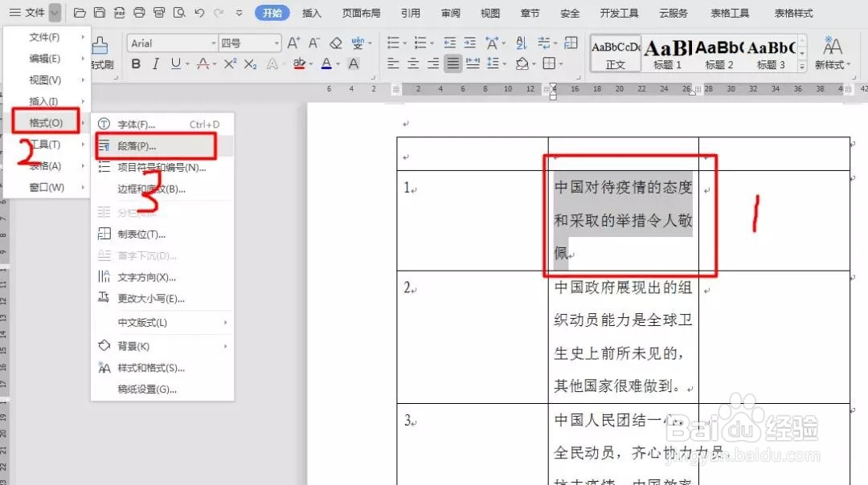This screenshot has width=868, height=485.
Task: Open the Arial font name dropdown
Action: [x=214, y=43]
